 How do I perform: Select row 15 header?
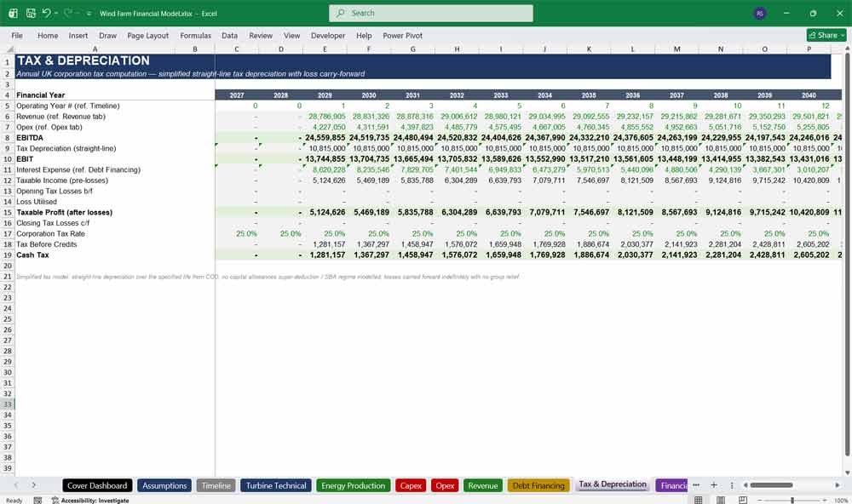pos(7,212)
